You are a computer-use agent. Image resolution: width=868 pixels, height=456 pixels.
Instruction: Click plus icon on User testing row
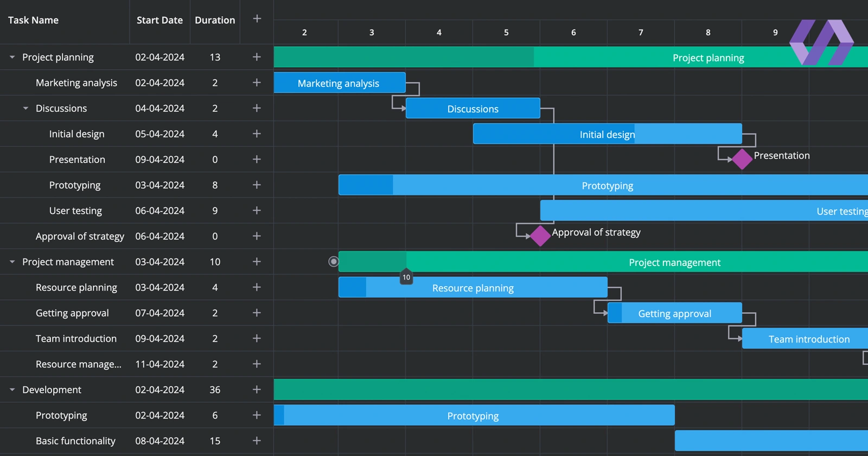pyautogui.click(x=257, y=210)
